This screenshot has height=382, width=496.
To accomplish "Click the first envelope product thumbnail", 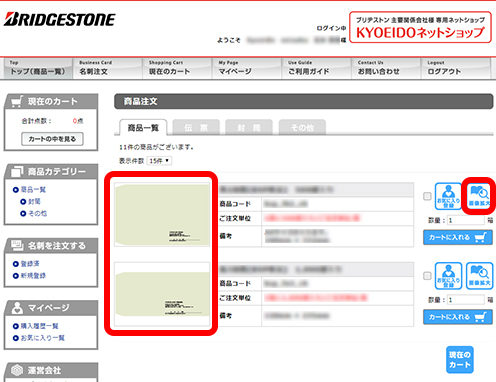I will [162, 214].
